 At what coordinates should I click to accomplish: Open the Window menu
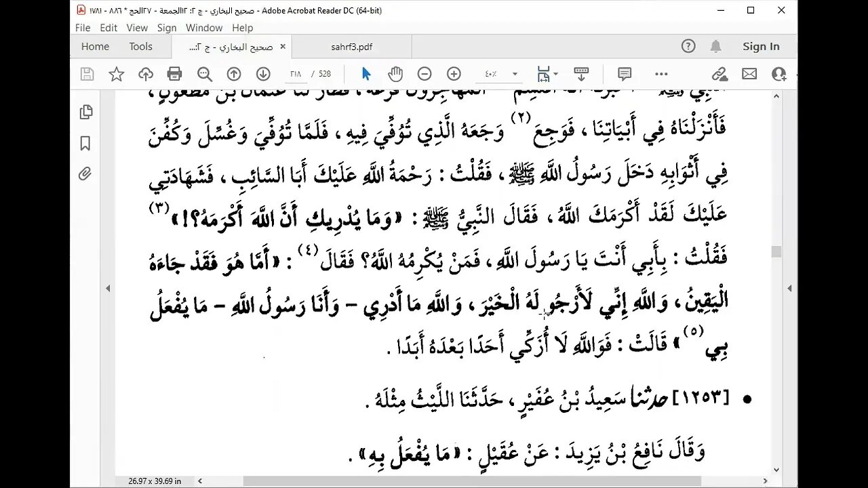(x=204, y=28)
